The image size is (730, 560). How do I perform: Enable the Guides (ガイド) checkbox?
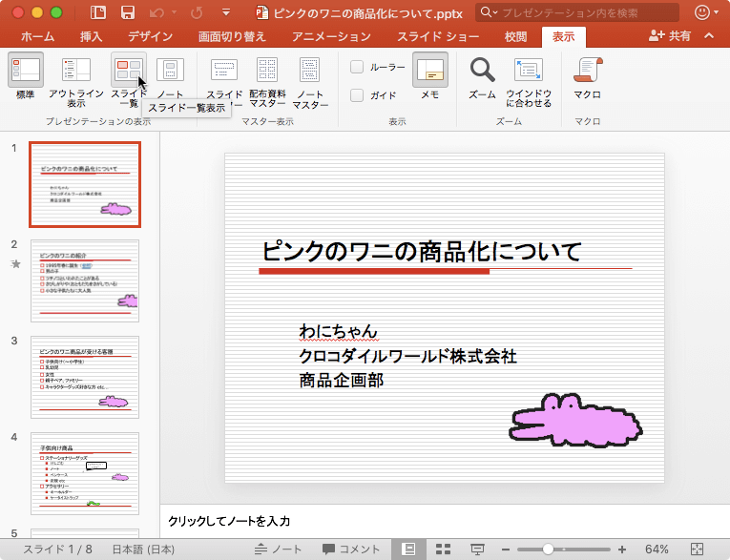click(357, 95)
